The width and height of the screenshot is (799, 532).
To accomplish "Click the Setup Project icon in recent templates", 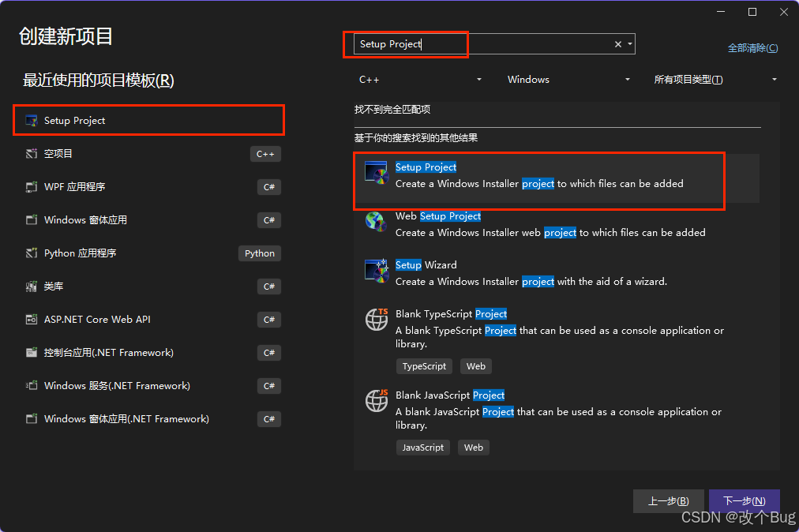I will pyautogui.click(x=32, y=121).
